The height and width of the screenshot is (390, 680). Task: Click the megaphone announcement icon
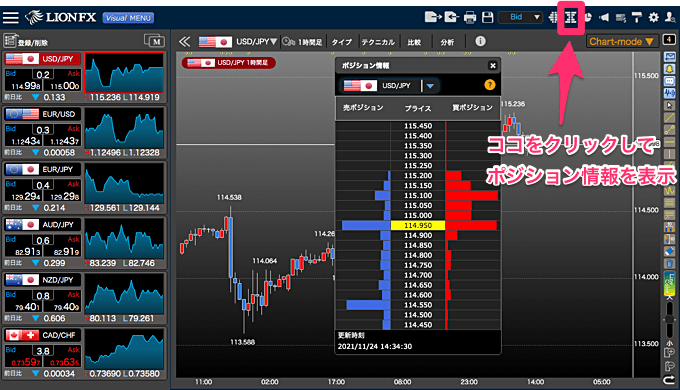[604, 17]
